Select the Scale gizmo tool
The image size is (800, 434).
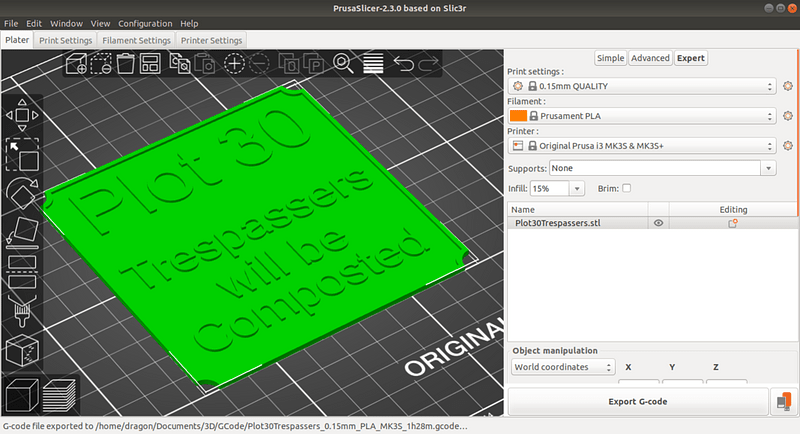pos(22,154)
